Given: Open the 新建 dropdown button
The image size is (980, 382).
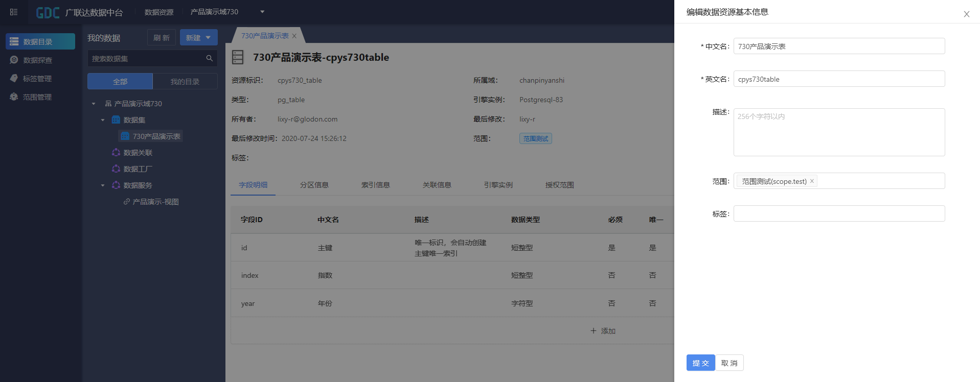Looking at the screenshot, I should [x=198, y=38].
